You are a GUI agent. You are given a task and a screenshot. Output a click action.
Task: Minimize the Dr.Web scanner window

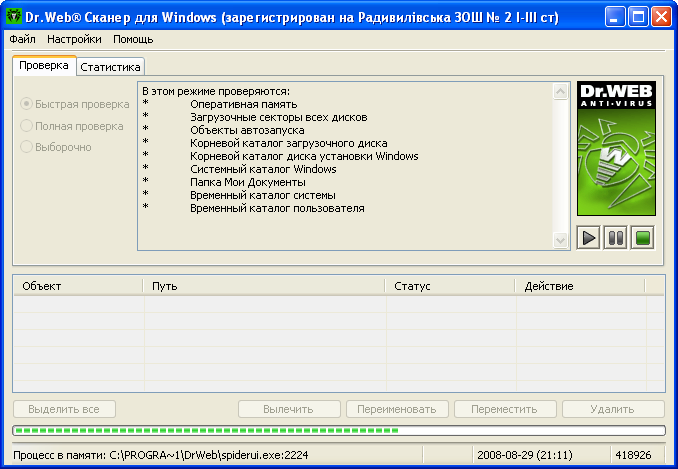coord(614,17)
